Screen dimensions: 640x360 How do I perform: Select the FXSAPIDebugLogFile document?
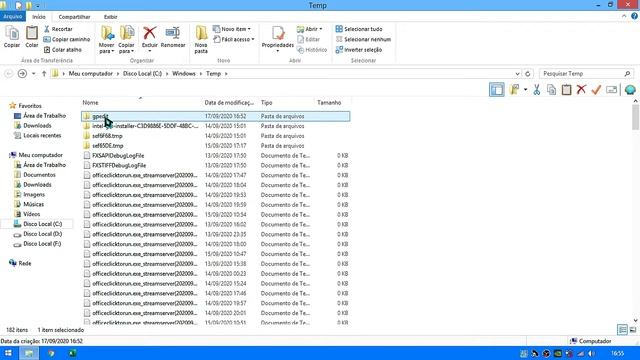pos(118,156)
